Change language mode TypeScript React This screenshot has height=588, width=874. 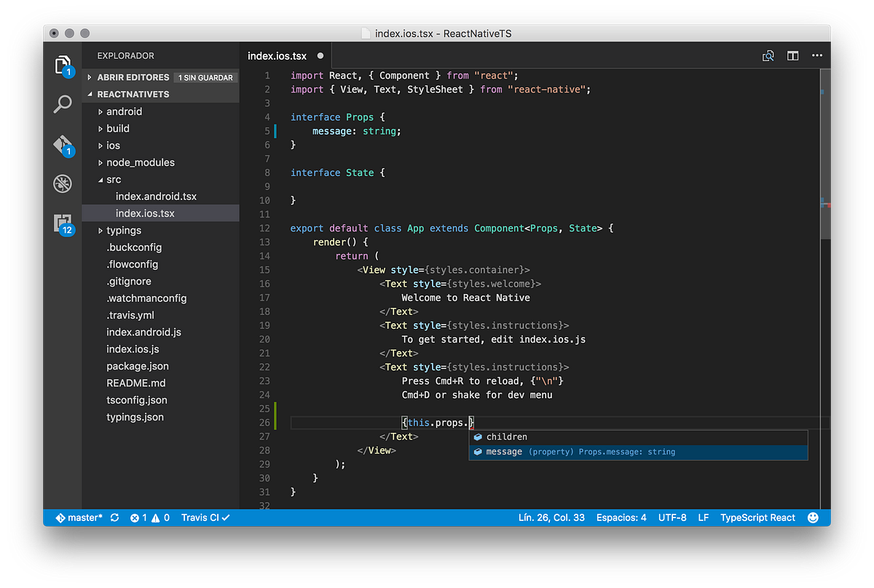757,517
